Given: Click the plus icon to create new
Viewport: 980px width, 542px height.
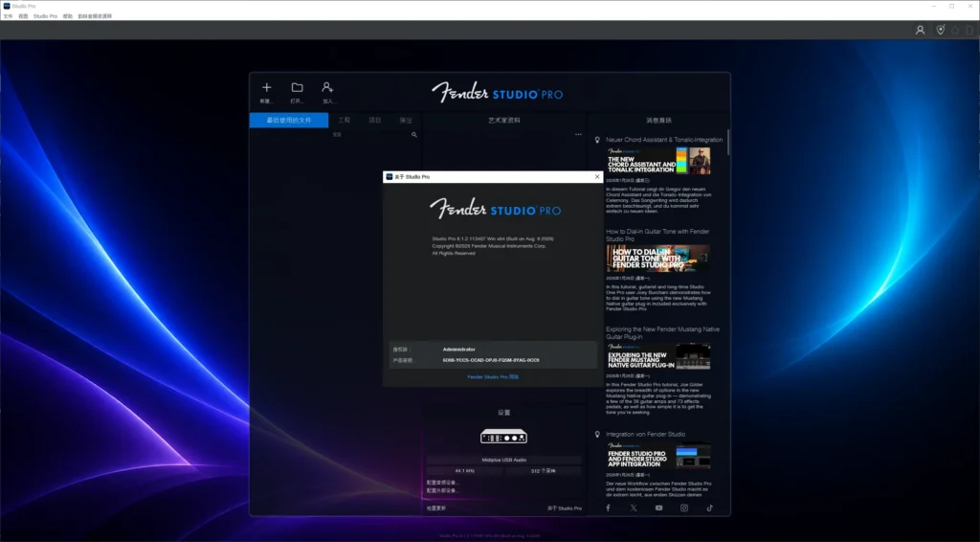Looking at the screenshot, I should pos(267,87).
